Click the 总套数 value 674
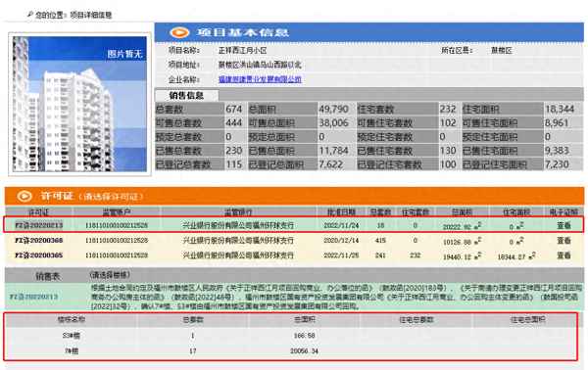 point(233,109)
